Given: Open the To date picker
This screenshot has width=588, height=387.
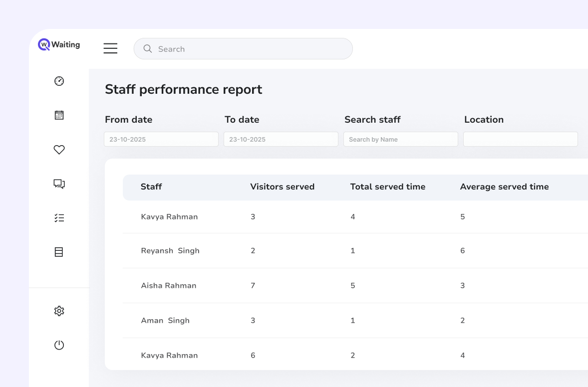Looking at the screenshot, I should pyautogui.click(x=281, y=139).
